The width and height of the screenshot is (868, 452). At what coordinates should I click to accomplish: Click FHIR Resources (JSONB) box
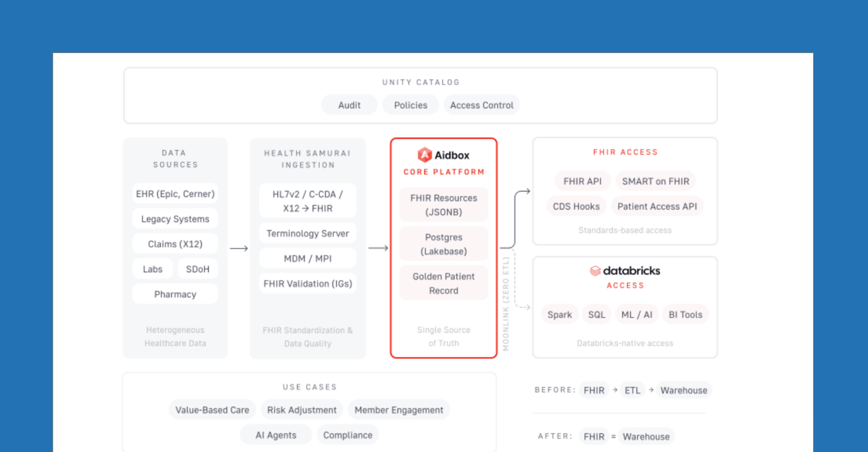point(444,204)
